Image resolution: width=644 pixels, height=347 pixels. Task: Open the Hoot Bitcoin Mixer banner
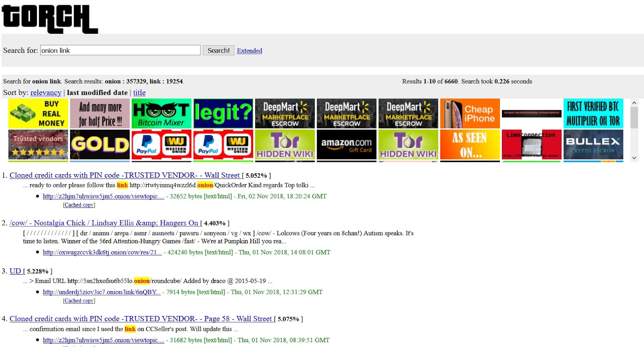(x=161, y=113)
